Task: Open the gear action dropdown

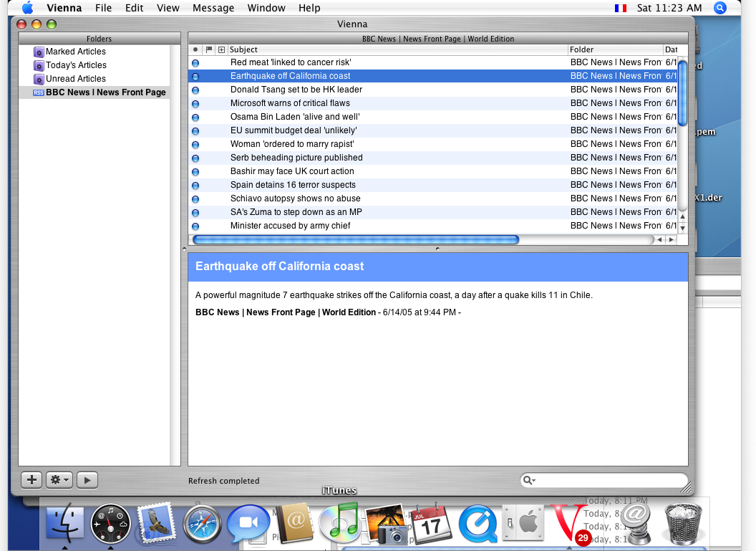Action: [x=59, y=479]
